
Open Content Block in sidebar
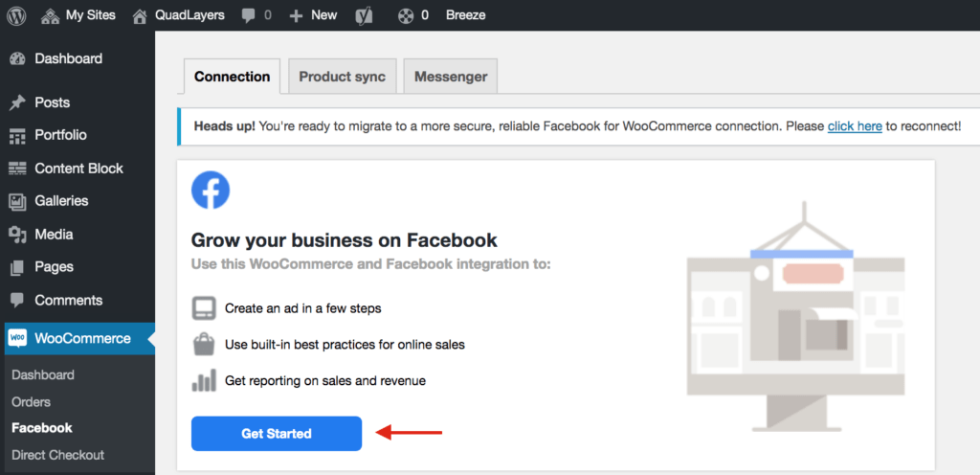click(x=78, y=169)
